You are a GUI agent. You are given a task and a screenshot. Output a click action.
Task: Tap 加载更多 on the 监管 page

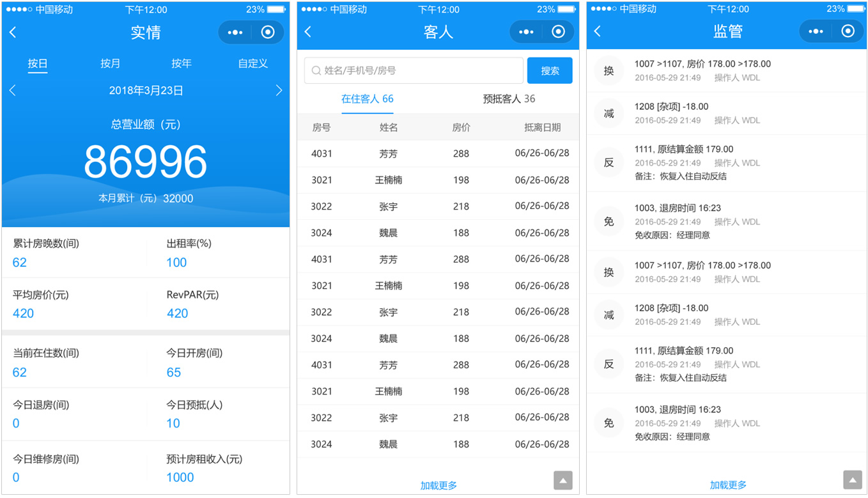click(x=728, y=485)
